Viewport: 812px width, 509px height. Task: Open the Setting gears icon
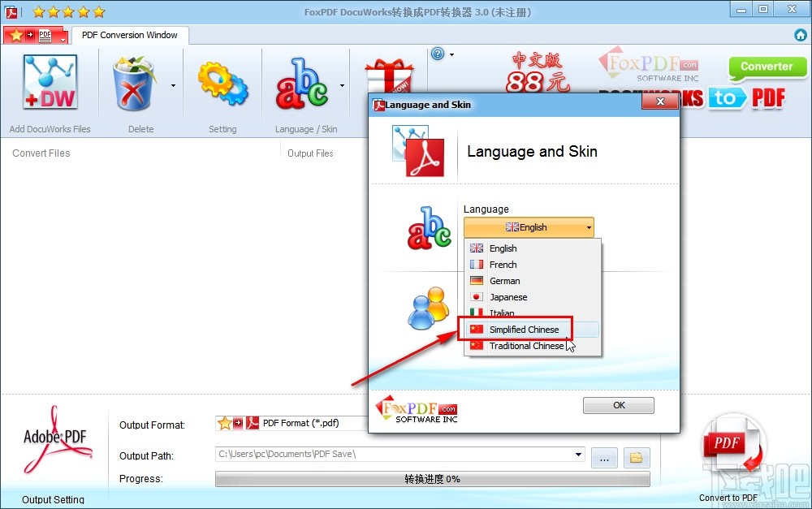point(222,81)
